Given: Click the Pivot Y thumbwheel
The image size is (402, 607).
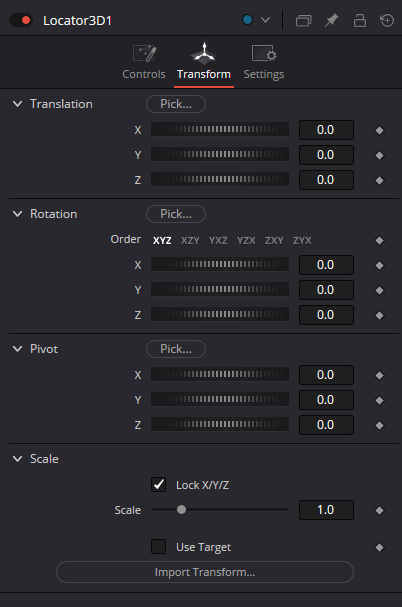Looking at the screenshot, I should pos(220,399).
